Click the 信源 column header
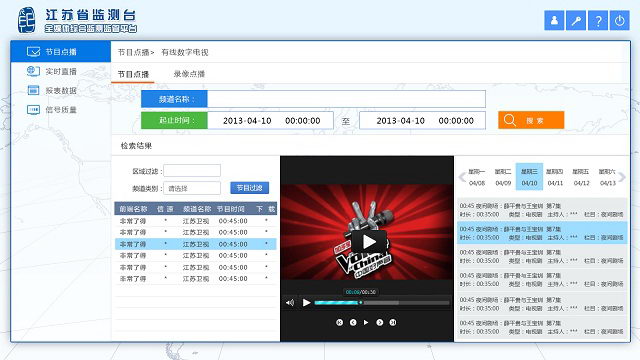The height and width of the screenshot is (360, 640). (165, 209)
